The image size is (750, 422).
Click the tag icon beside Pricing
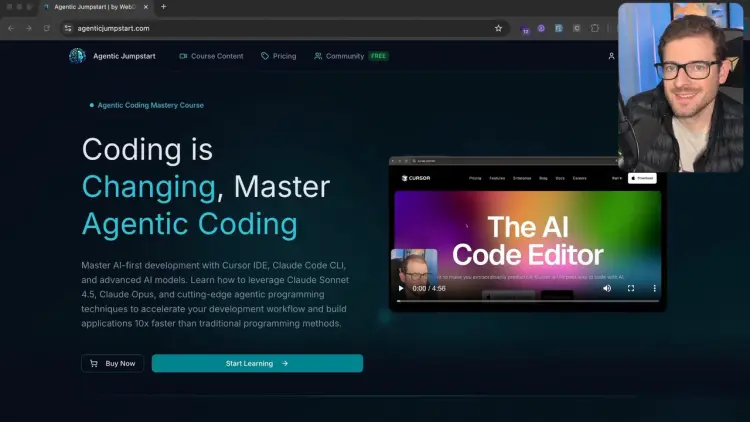pyautogui.click(x=265, y=56)
